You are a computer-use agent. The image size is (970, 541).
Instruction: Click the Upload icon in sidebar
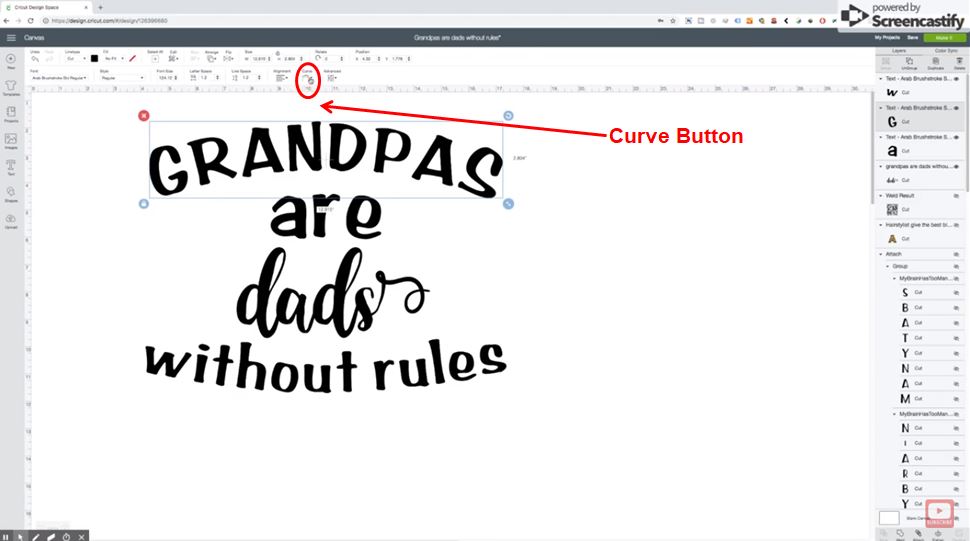click(x=11, y=221)
